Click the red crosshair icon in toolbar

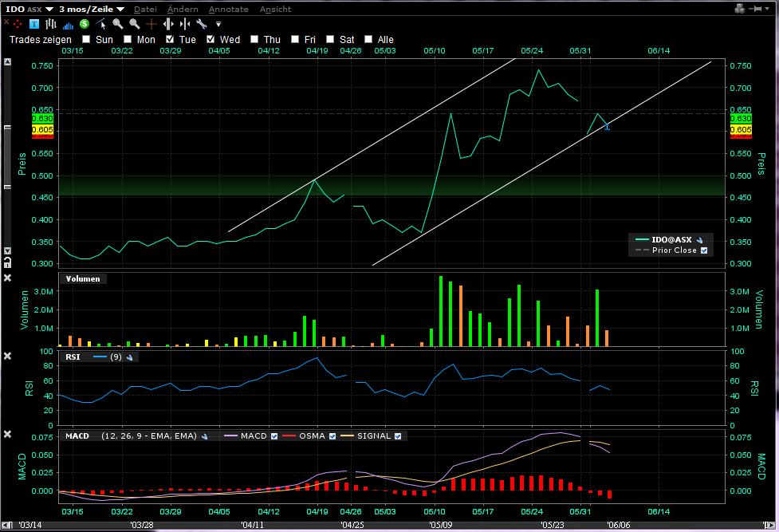coord(18,24)
